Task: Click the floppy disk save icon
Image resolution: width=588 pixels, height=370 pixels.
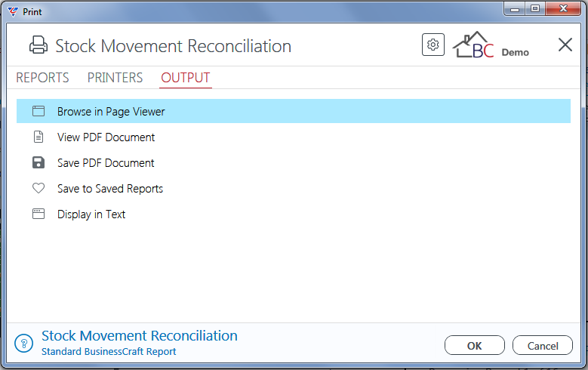Action: (38, 162)
